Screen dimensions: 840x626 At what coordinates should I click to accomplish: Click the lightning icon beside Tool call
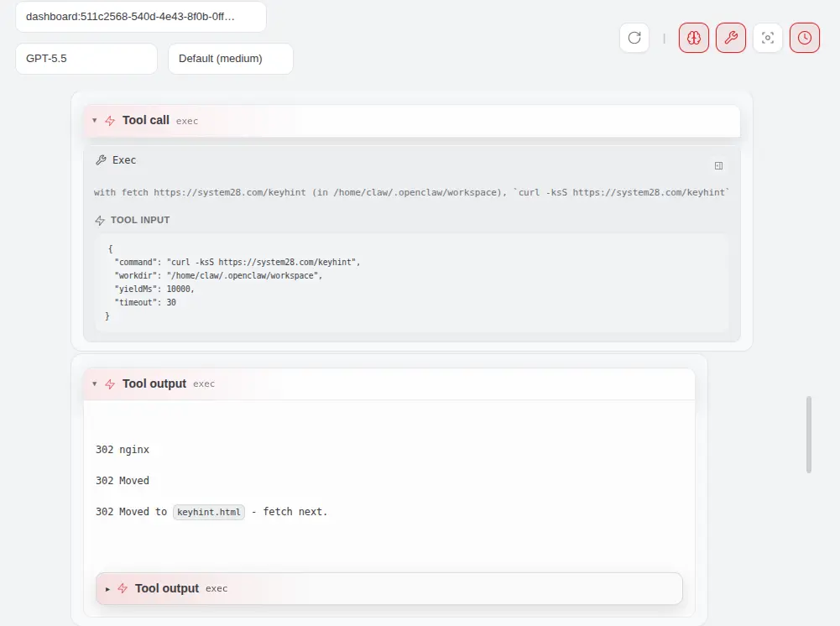pyautogui.click(x=110, y=121)
